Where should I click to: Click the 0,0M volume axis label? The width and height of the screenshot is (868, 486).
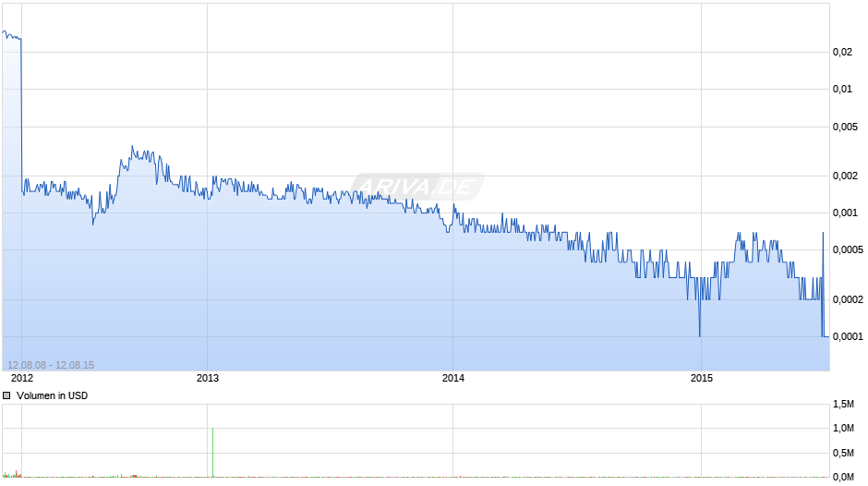tap(844, 477)
